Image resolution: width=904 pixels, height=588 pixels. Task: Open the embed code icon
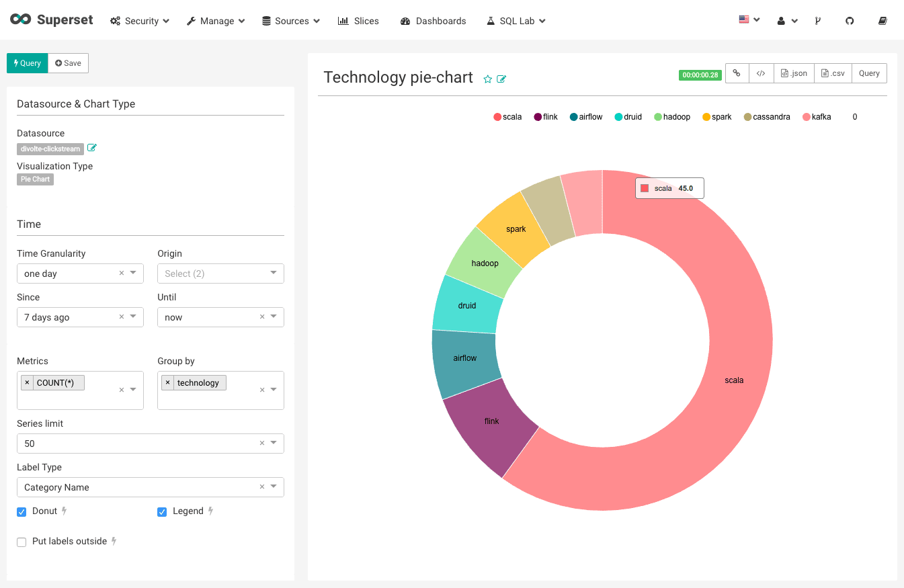pos(761,73)
